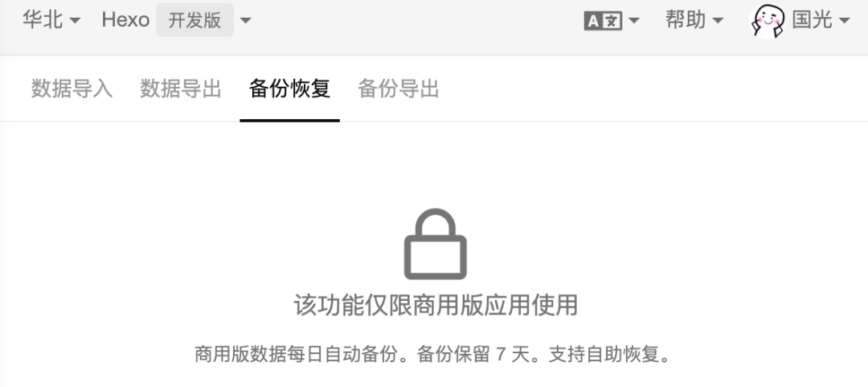868x387 pixels.
Task: Click the Hexo application name
Action: (125, 20)
